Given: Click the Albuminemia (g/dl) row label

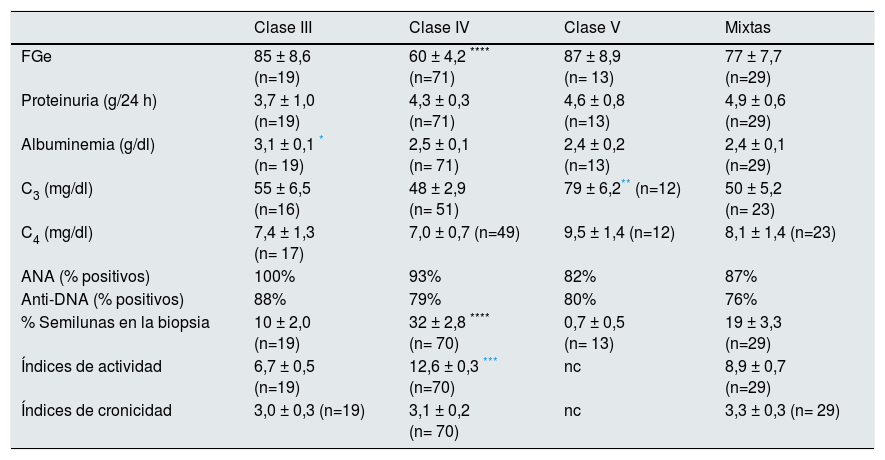Looking at the screenshot, I should click(x=88, y=145).
